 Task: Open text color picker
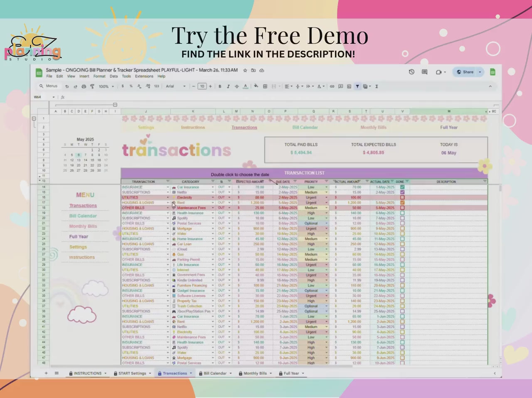click(x=245, y=86)
